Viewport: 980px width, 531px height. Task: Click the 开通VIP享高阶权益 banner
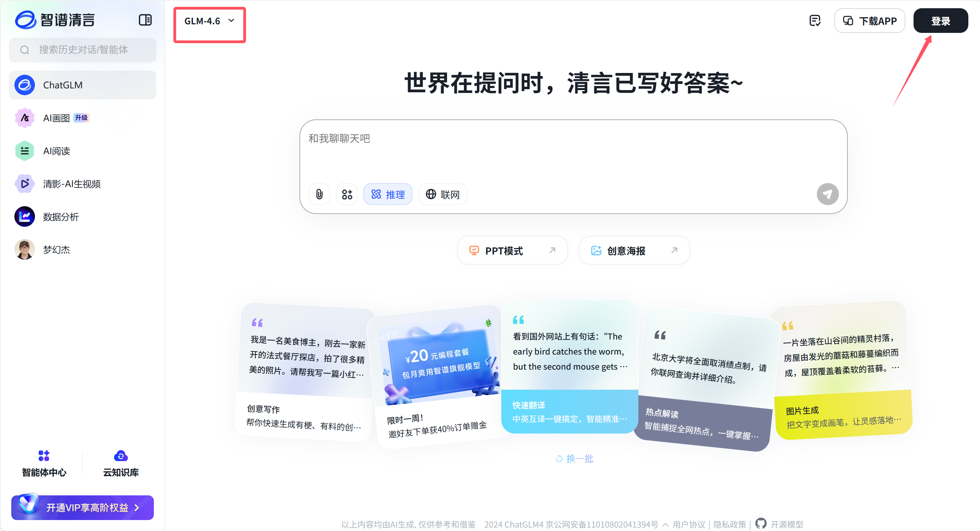click(x=83, y=507)
